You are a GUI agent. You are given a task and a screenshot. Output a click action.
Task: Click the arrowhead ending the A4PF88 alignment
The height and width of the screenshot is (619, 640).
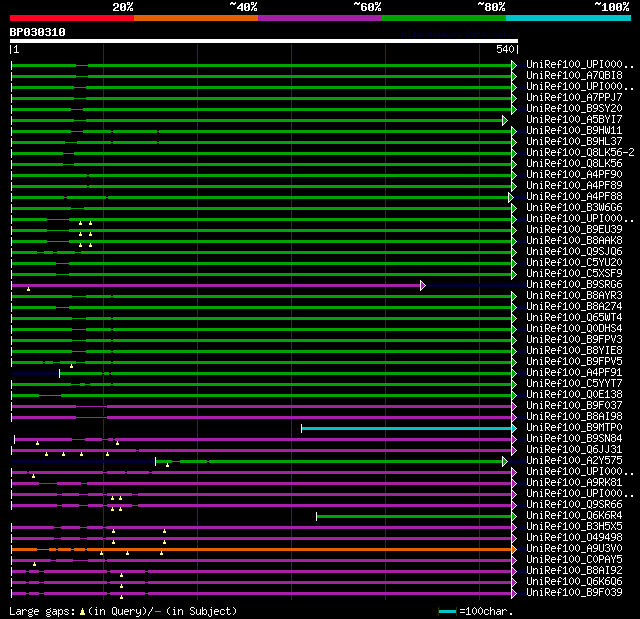point(511,197)
